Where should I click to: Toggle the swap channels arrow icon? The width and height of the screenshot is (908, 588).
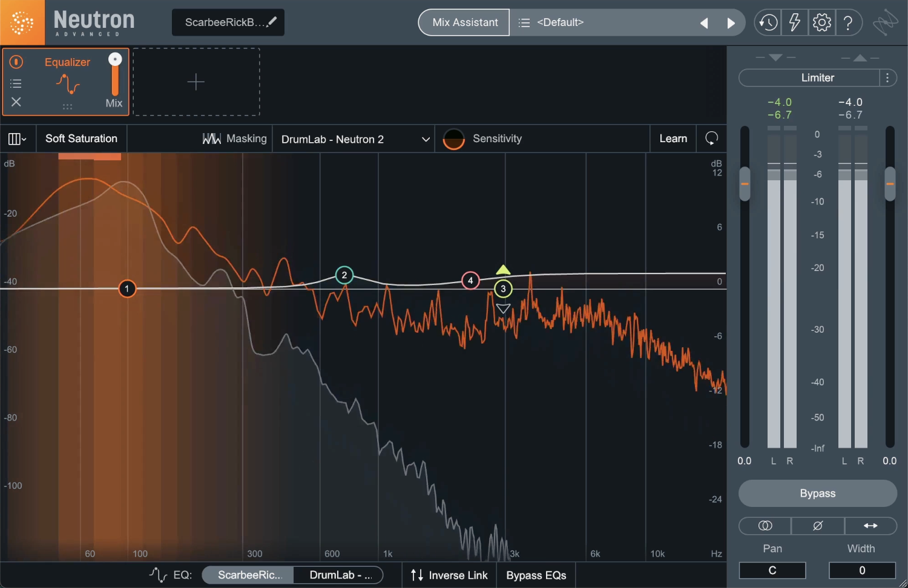[870, 526]
